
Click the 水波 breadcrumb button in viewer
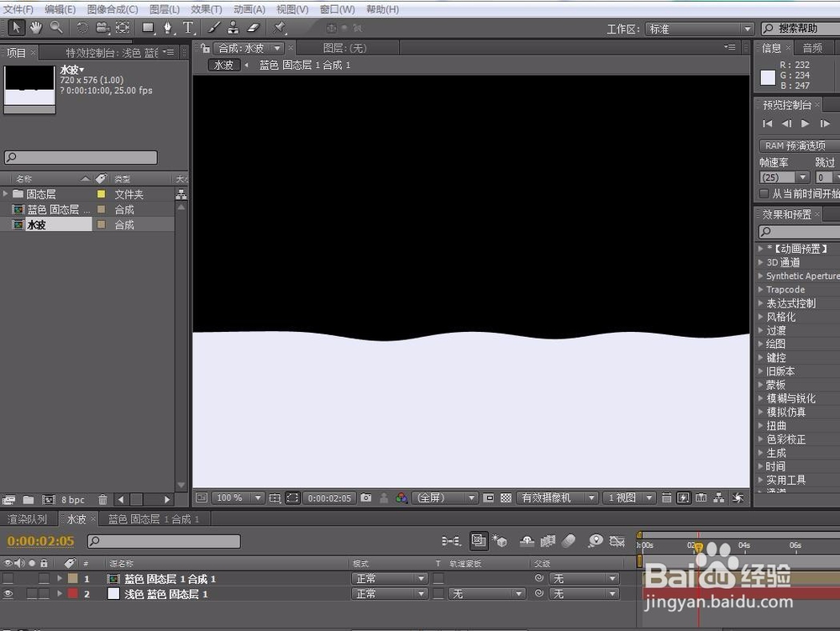[223, 65]
